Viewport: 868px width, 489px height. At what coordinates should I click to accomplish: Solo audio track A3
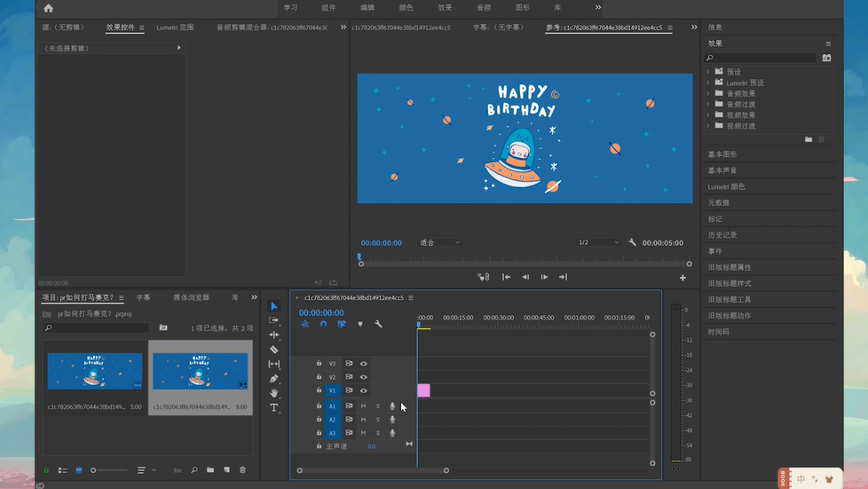pyautogui.click(x=378, y=433)
